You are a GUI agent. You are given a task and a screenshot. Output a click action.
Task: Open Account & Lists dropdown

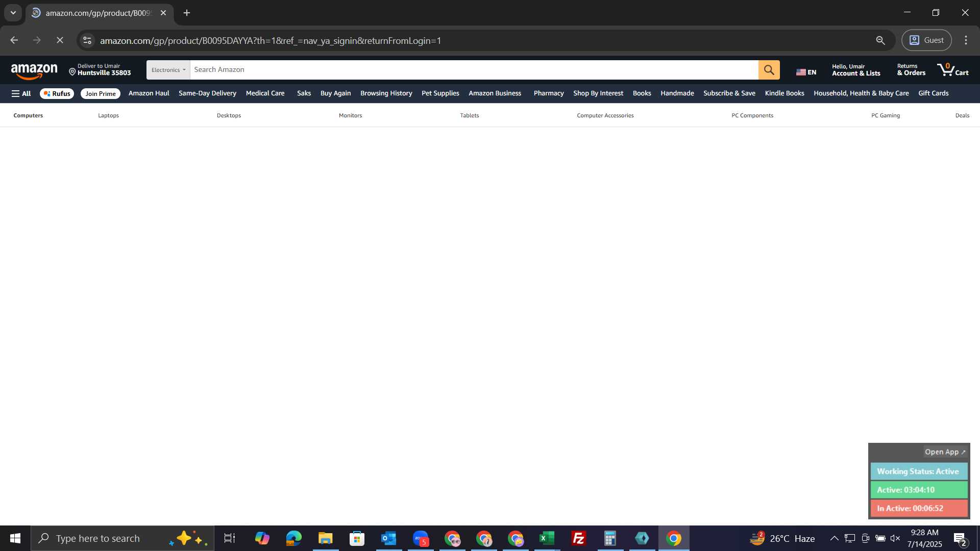tap(856, 70)
